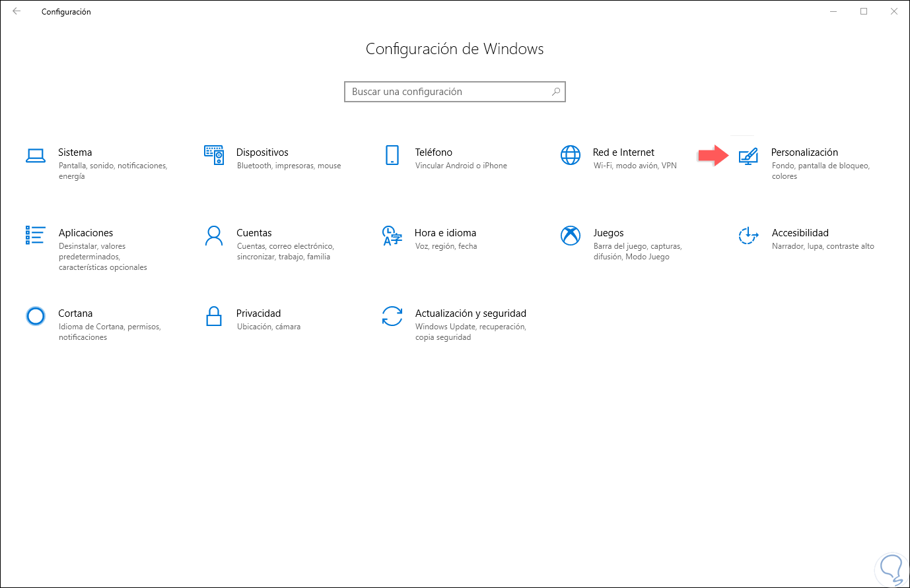Click the Hora e idioma icon

click(392, 236)
